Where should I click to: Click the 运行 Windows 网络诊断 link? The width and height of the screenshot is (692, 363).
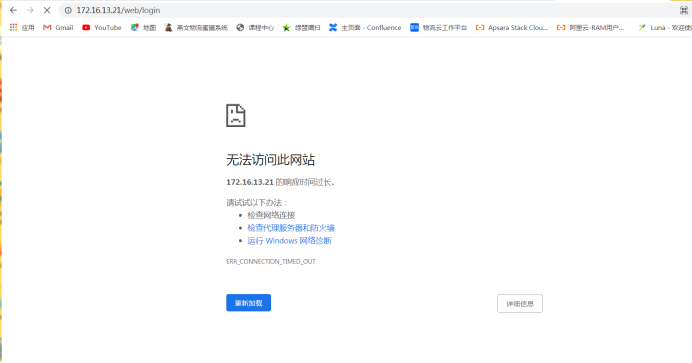[x=290, y=241]
